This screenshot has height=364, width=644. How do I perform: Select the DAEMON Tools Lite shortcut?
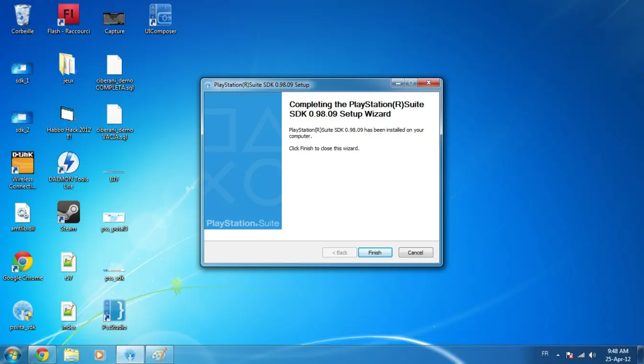(x=69, y=170)
